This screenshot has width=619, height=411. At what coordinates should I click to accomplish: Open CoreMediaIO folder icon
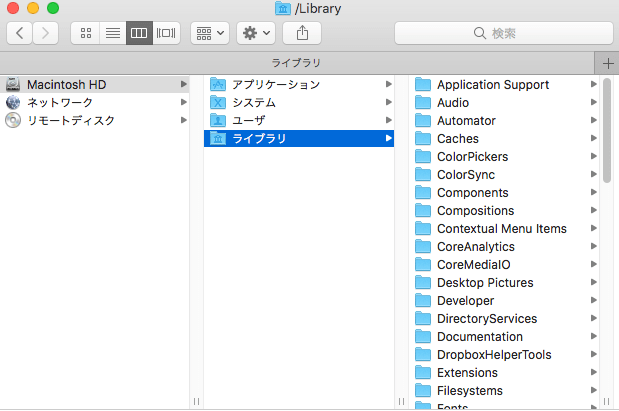[423, 264]
